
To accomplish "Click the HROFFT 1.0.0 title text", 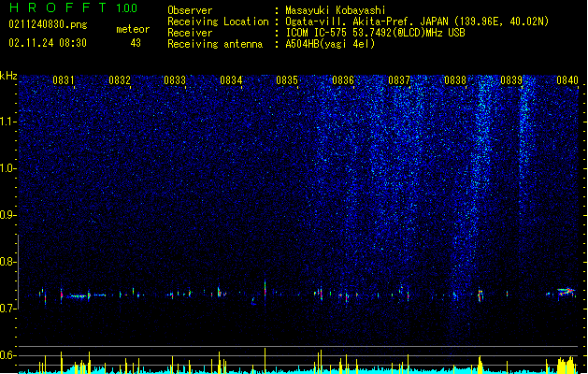I will 73,7.
